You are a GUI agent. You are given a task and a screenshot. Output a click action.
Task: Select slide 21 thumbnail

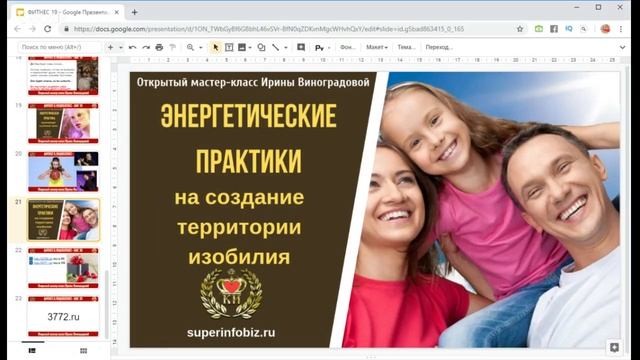63,220
